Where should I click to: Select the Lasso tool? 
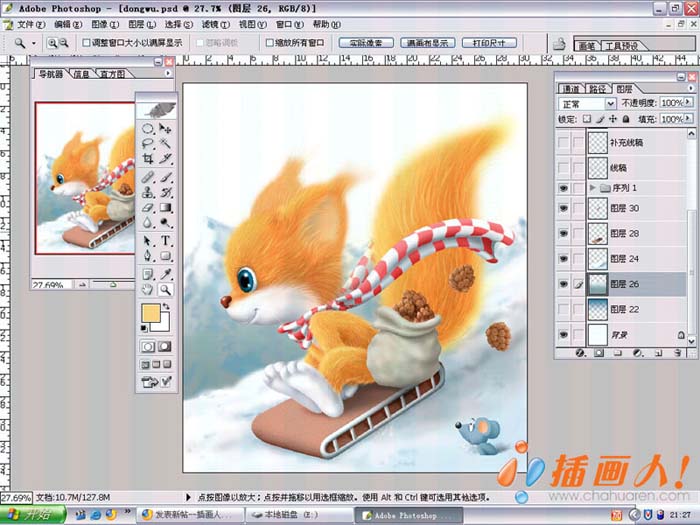click(x=148, y=144)
